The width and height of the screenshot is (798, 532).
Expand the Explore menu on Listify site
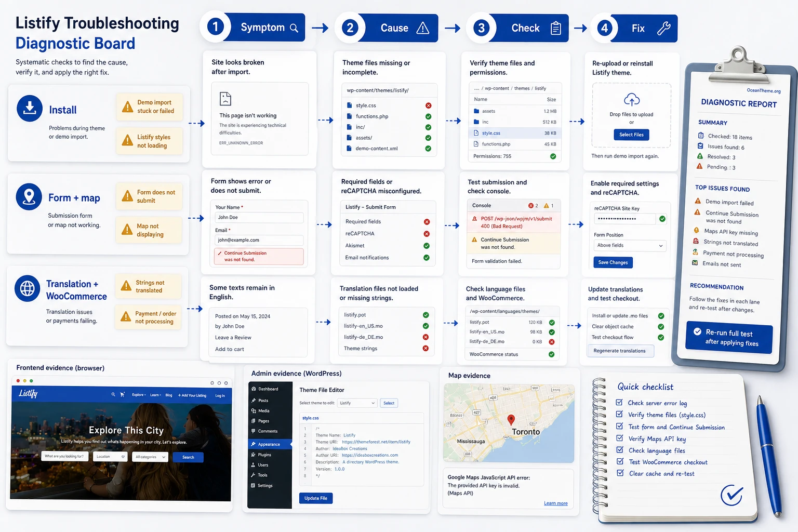click(139, 395)
